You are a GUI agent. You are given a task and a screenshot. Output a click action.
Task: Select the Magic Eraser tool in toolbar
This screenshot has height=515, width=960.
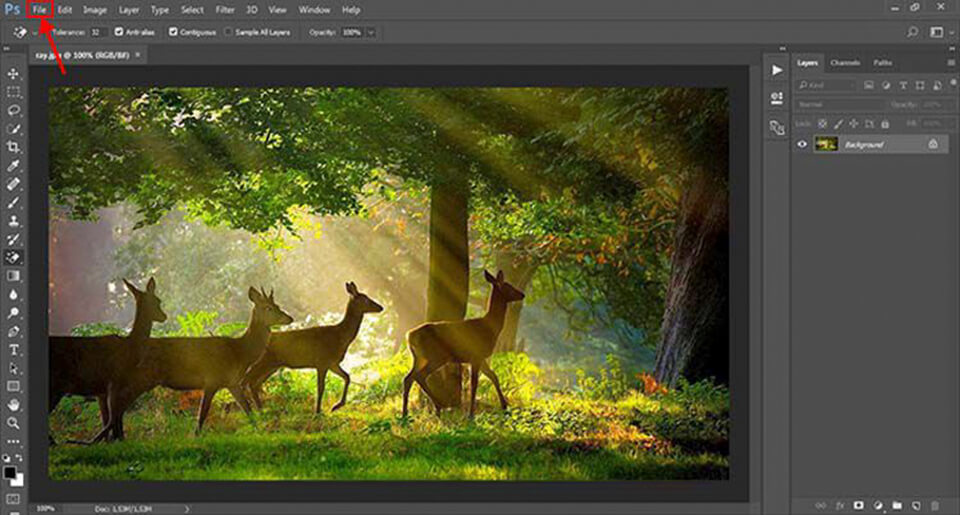[13, 257]
